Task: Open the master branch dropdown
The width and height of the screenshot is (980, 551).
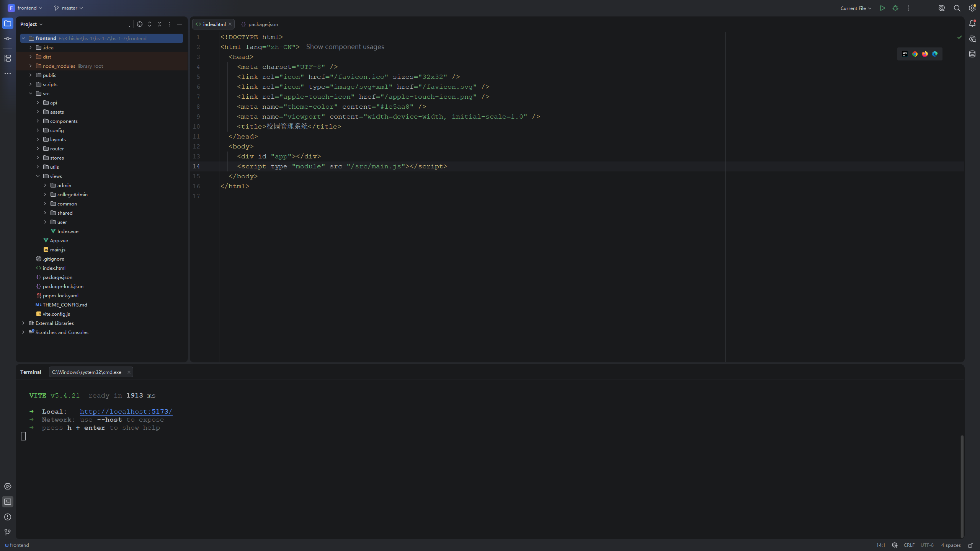Action: tap(69, 8)
